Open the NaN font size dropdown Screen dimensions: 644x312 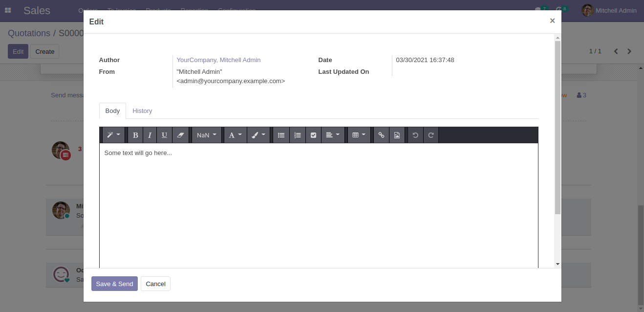pyautogui.click(x=207, y=135)
